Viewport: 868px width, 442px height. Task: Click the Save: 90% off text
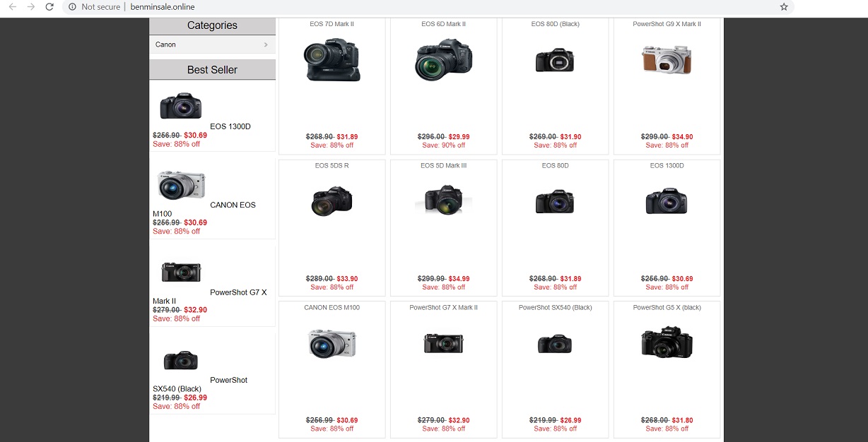click(444, 145)
